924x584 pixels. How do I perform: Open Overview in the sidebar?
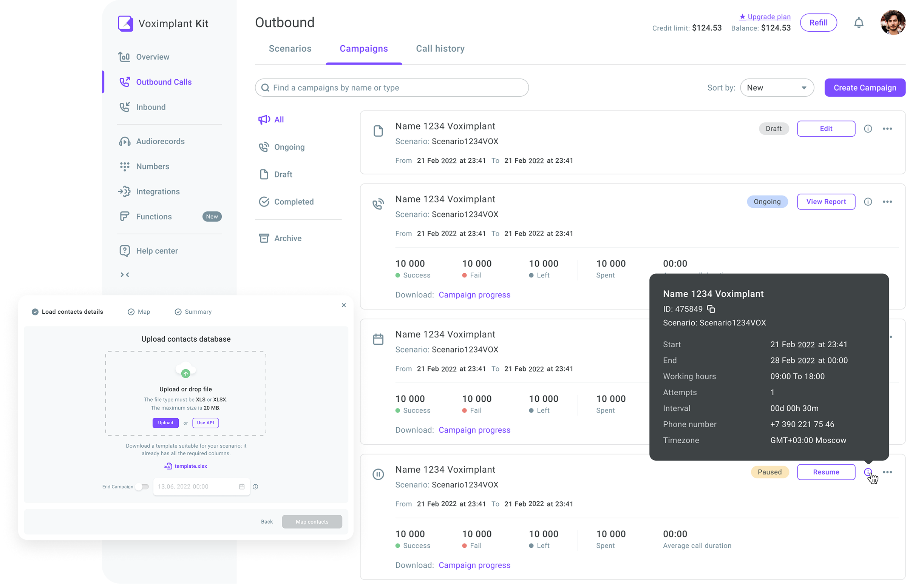click(144, 57)
